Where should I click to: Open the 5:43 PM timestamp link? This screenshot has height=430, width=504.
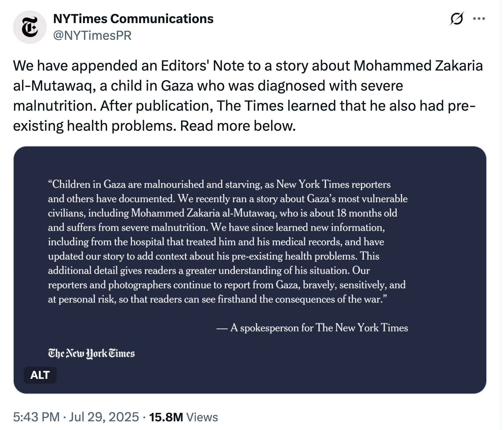click(36, 417)
